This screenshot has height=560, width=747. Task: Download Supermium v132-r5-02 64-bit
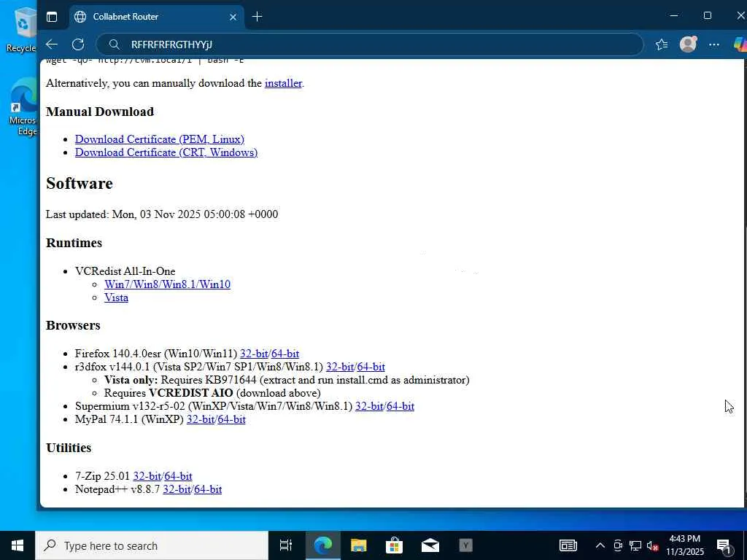(x=400, y=406)
